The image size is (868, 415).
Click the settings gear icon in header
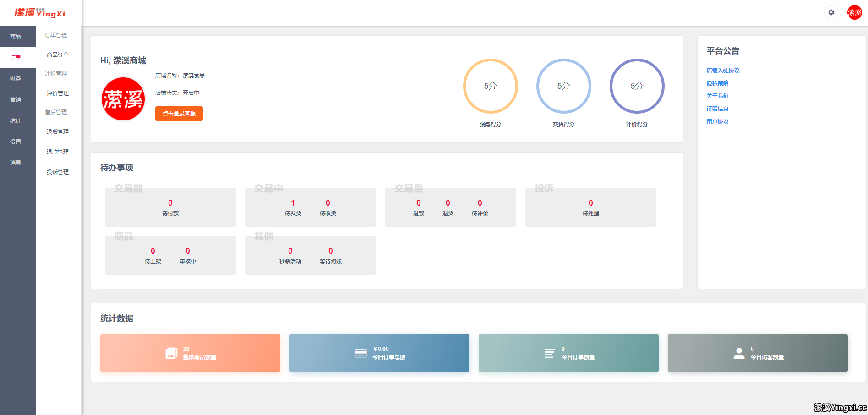pyautogui.click(x=831, y=12)
